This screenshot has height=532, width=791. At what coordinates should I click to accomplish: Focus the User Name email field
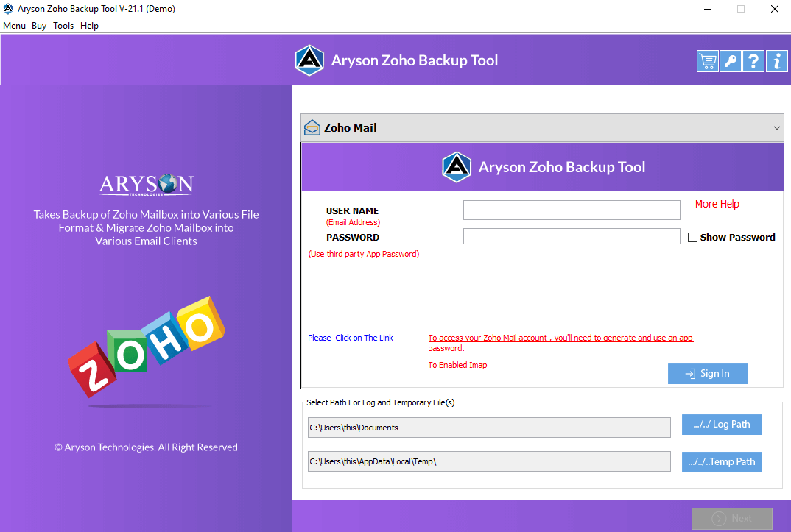click(572, 210)
